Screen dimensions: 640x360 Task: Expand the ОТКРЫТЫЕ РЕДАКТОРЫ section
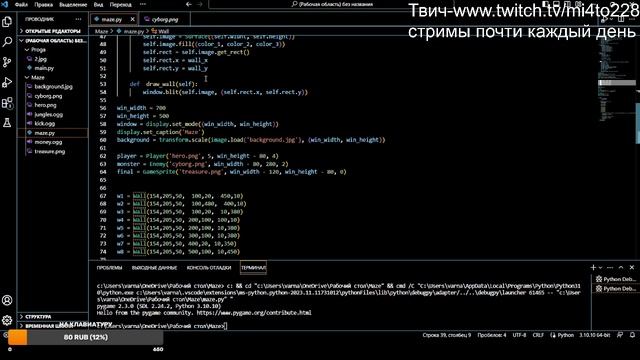click(x=53, y=31)
